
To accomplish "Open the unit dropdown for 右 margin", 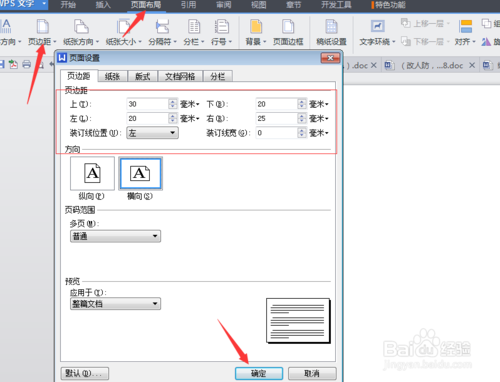I will click(x=318, y=119).
